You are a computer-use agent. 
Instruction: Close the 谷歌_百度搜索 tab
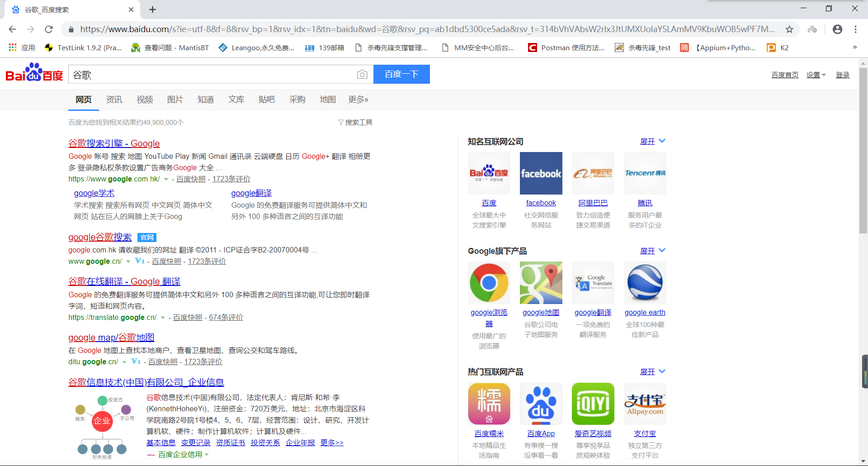click(x=131, y=10)
